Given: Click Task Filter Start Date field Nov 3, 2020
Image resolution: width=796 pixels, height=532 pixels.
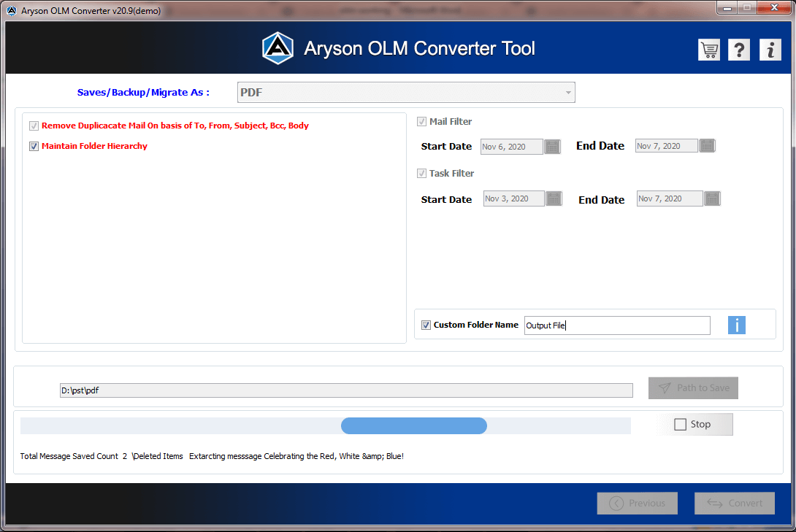Looking at the screenshot, I should click(x=513, y=198).
